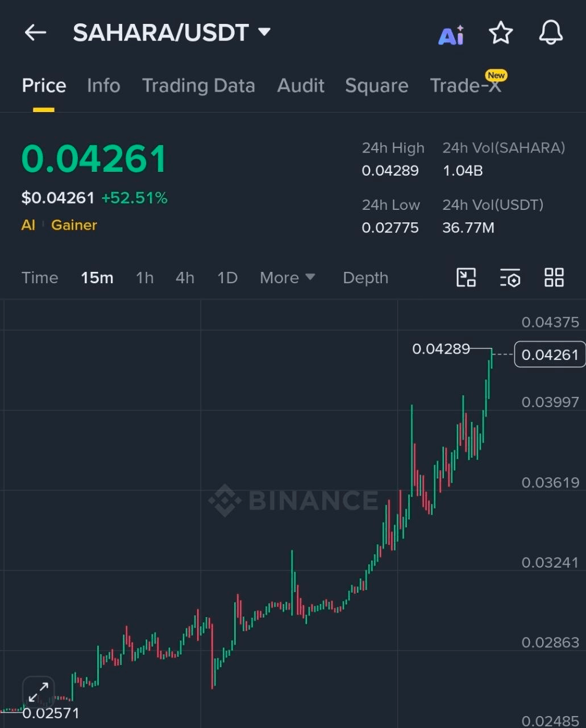
Task: Select the 1D chart interval
Action: pos(227,278)
